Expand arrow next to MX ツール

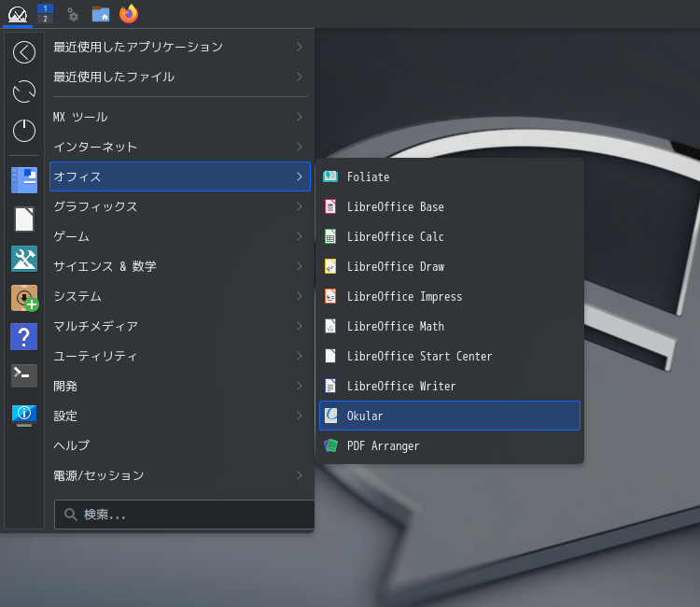coord(300,117)
